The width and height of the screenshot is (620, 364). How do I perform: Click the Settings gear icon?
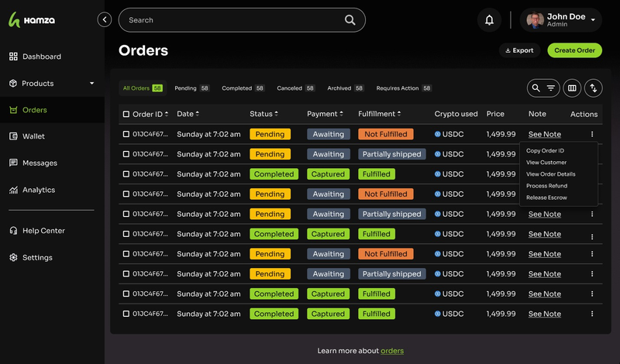[13, 257]
